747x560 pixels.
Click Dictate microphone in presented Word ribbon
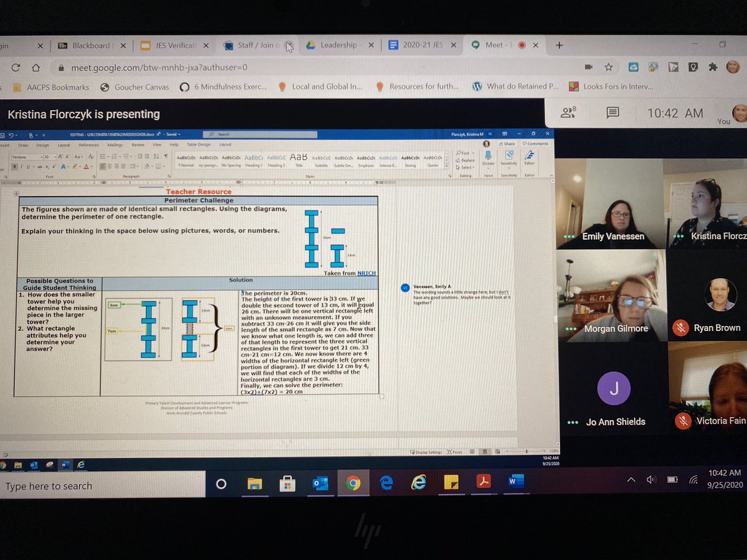tap(488, 156)
